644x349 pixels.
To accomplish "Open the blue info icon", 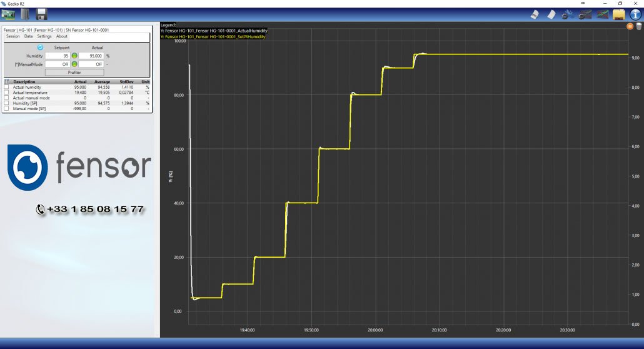I will [635, 14].
